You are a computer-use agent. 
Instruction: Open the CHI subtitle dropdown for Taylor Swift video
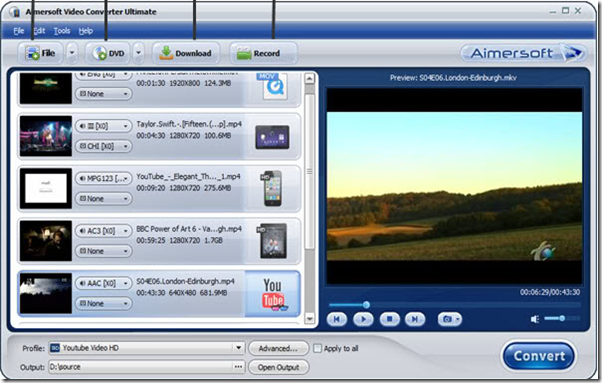point(103,146)
